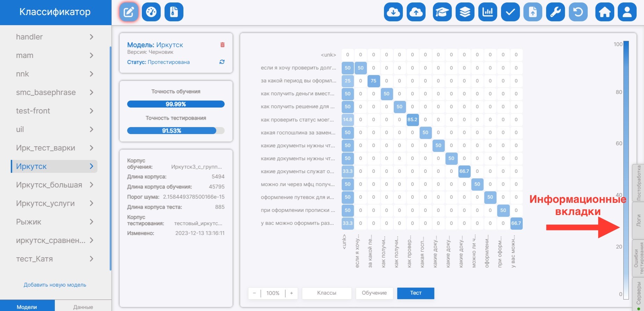Start training with graduation cap icon
Viewport: 644px width, 311px height.
442,12
